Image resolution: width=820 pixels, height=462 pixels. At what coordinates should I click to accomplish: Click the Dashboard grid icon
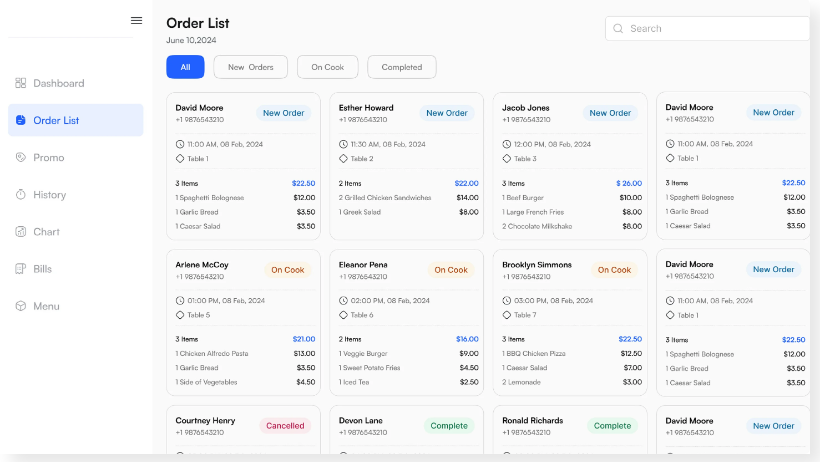coord(21,83)
